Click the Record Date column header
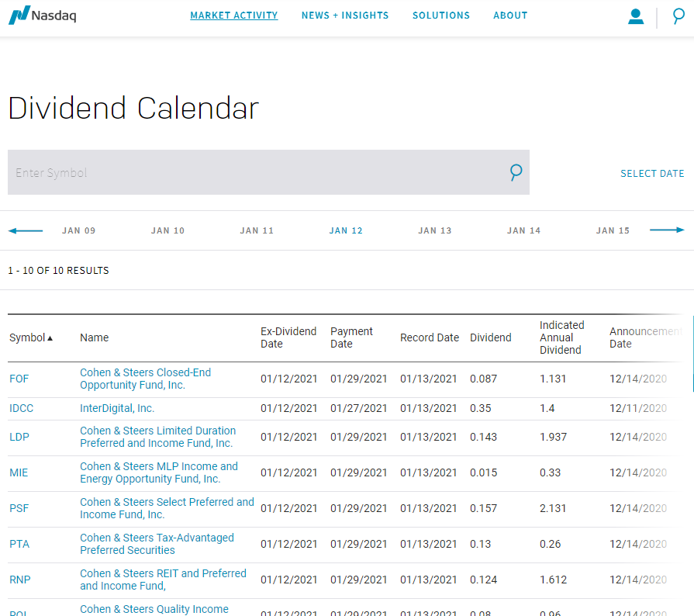 (430, 338)
